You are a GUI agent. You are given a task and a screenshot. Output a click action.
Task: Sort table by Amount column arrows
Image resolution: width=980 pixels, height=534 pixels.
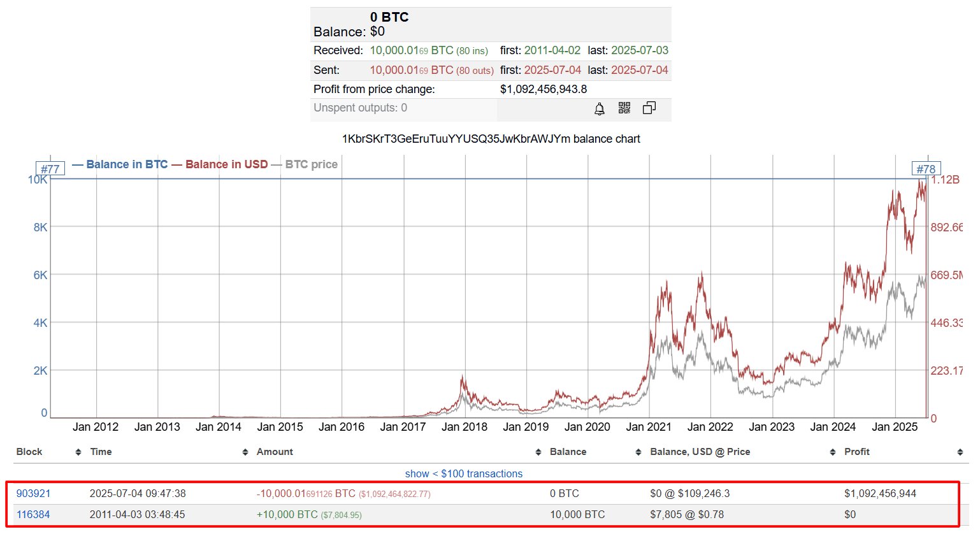pos(538,452)
